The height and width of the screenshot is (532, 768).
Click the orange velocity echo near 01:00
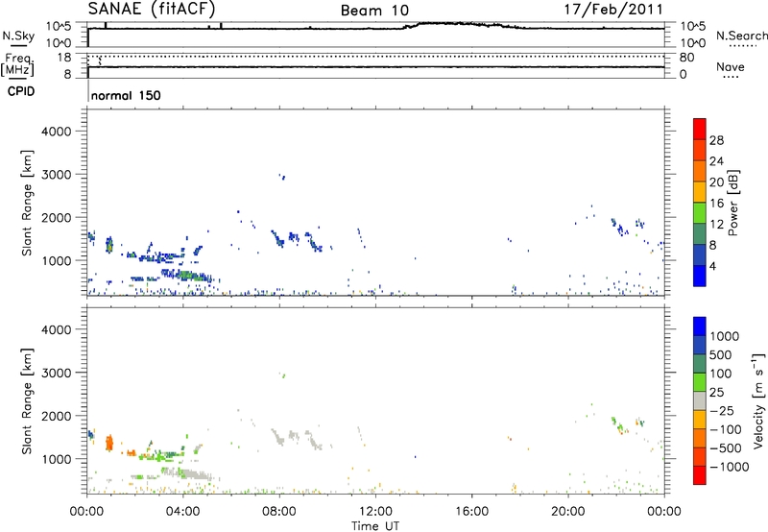[109, 443]
